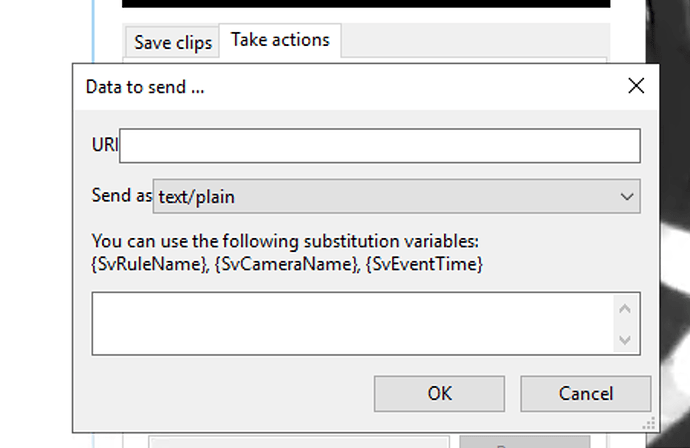Screen dimensions: 690x448
Task: Click the URI label
Action: (105, 144)
